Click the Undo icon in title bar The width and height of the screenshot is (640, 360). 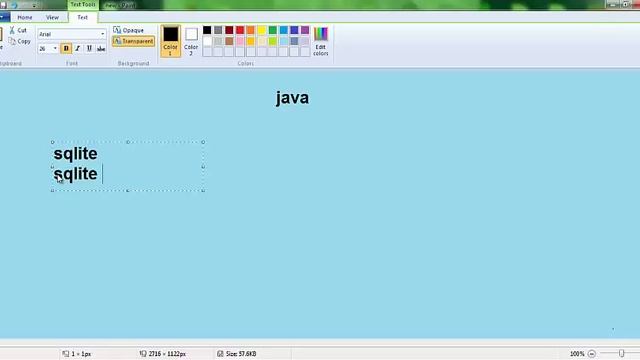tap(15, 5)
